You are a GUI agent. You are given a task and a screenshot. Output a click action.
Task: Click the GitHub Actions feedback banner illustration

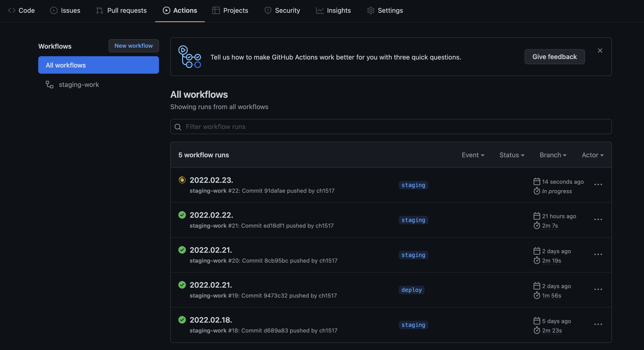(x=189, y=57)
